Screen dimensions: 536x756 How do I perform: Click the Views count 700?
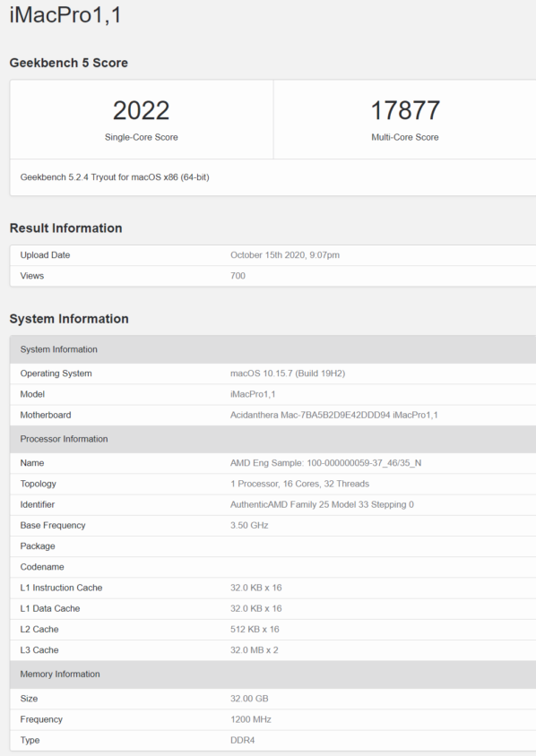(x=238, y=276)
